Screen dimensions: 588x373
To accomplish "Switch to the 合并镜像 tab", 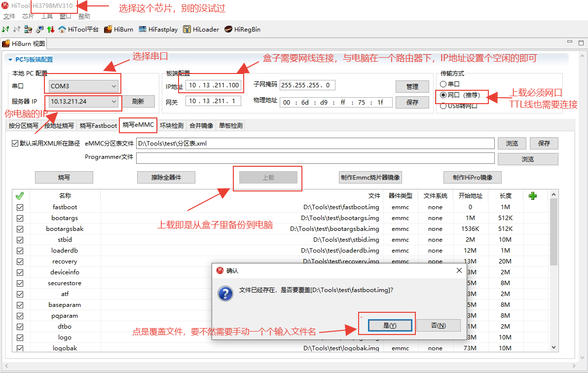I will click(201, 125).
